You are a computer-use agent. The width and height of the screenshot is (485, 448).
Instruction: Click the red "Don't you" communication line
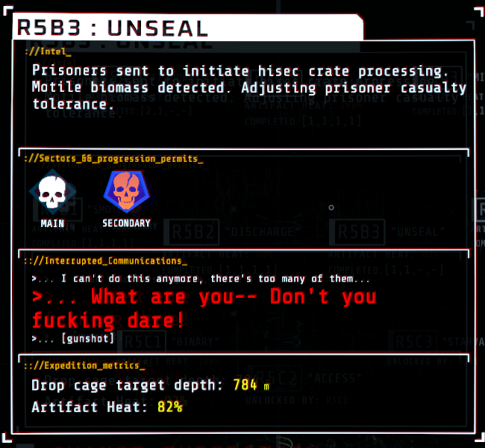324,296
